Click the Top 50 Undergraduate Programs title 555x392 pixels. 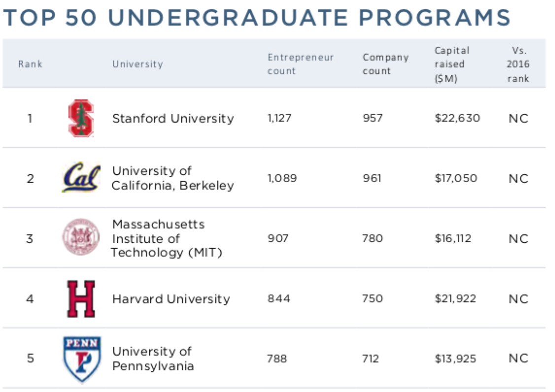click(x=256, y=18)
